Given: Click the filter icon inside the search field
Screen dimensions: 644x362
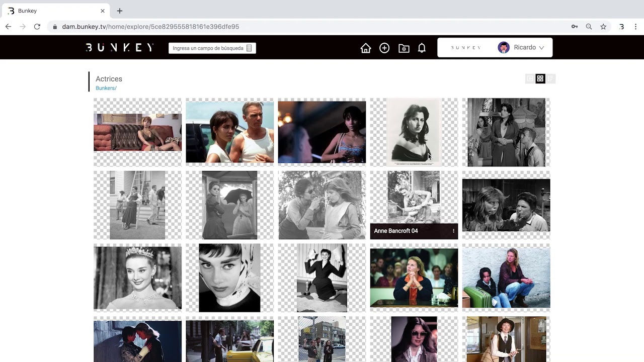Looking at the screenshot, I should coord(249,48).
